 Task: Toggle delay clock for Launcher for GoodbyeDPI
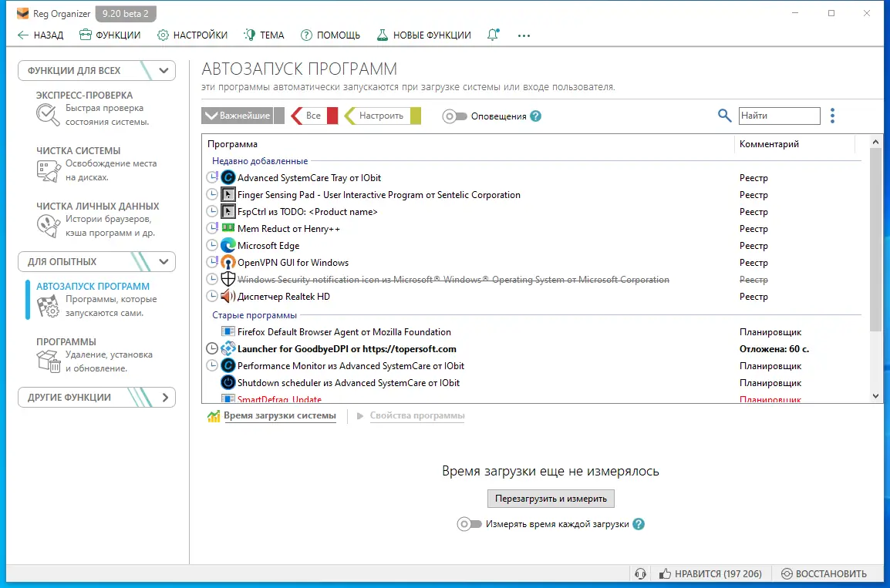tap(212, 348)
